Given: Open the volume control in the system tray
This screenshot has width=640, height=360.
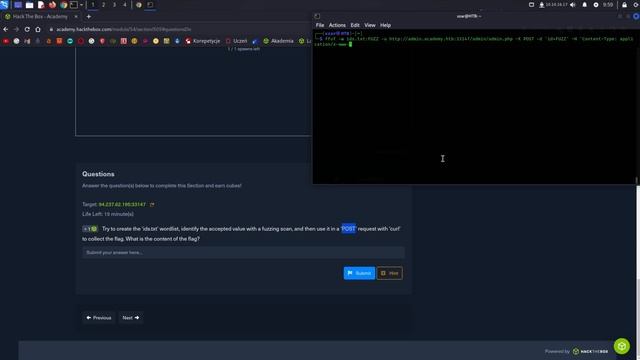Looking at the screenshot, I should click(x=573, y=5).
